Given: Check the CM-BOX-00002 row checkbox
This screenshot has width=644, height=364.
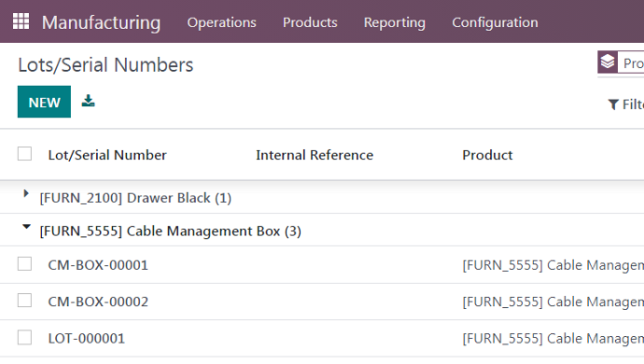Looking at the screenshot, I should 24,301.
